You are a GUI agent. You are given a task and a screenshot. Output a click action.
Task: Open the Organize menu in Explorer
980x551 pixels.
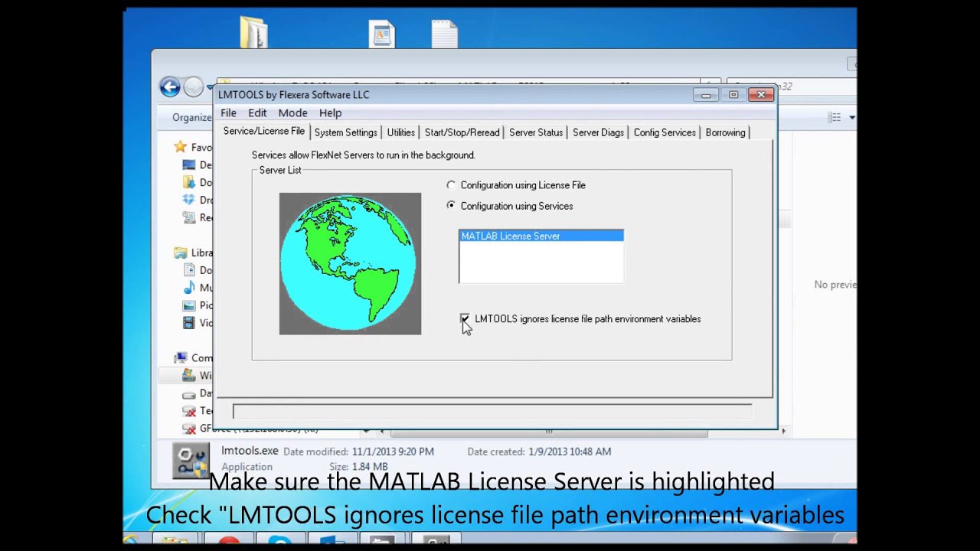[191, 117]
